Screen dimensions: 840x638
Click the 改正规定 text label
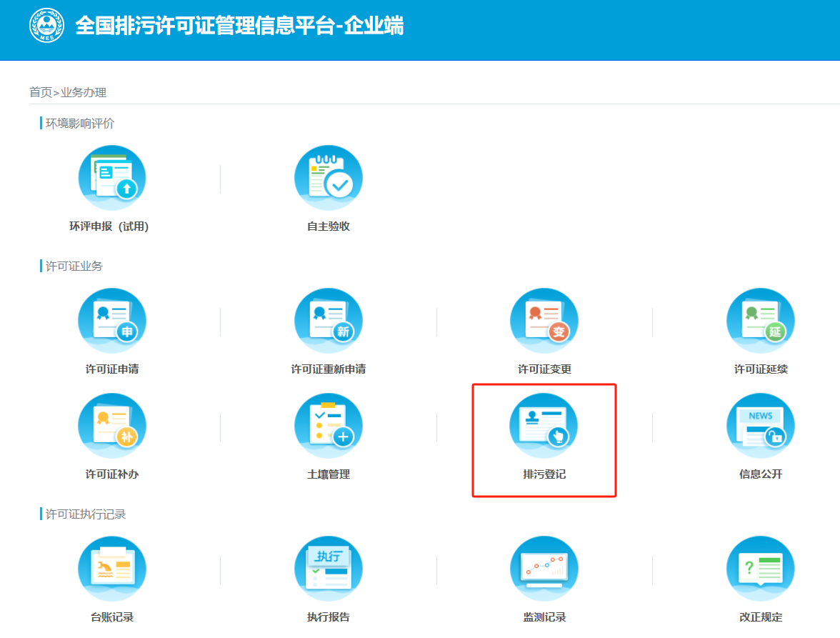761,617
